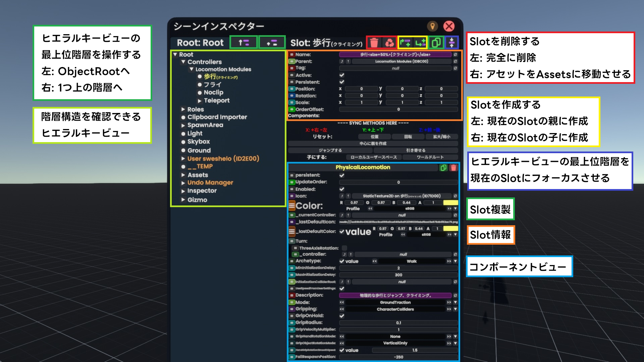Click the red trash Destroy Slot icon

(374, 43)
